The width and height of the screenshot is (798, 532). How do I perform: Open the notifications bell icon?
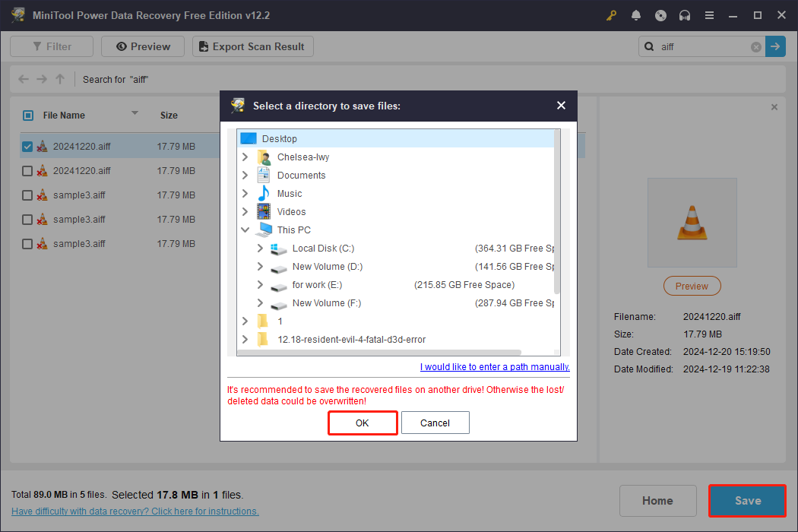click(x=635, y=15)
